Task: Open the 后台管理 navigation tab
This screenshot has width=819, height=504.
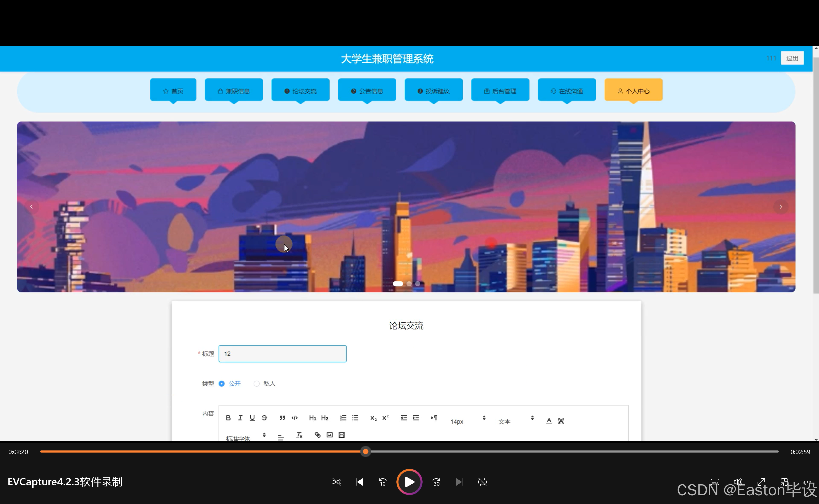Action: point(500,91)
